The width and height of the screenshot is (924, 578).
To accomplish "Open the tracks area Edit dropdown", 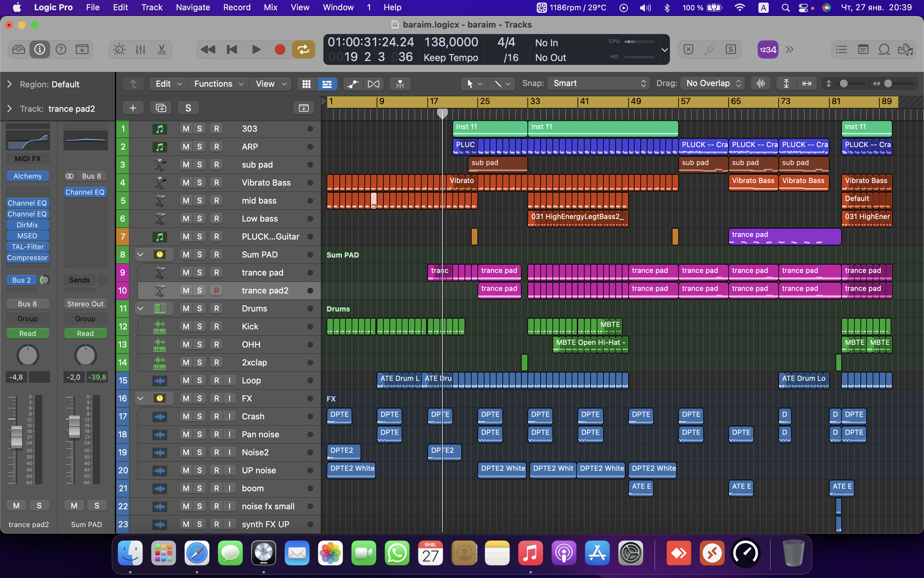I will tap(168, 84).
